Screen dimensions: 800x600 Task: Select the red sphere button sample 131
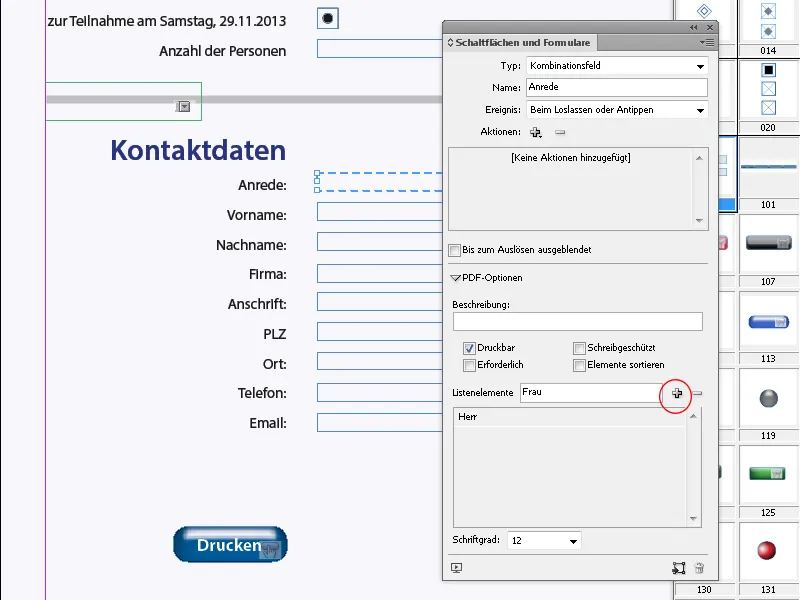pos(766,551)
